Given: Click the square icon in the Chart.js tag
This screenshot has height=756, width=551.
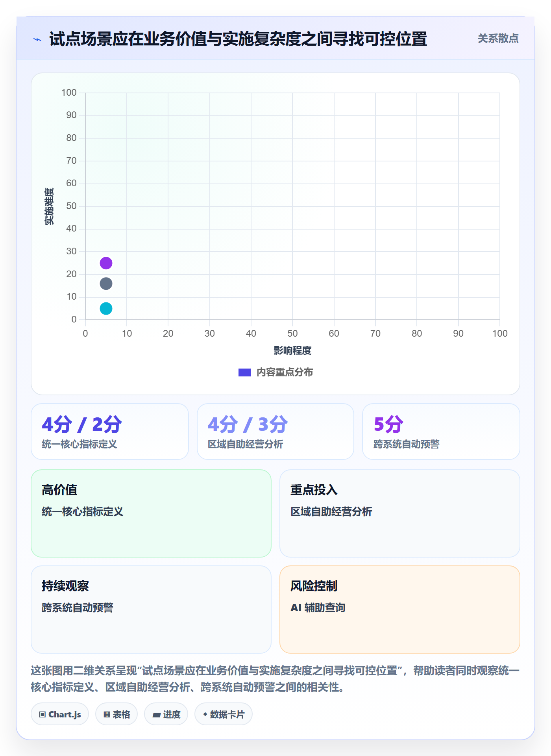Looking at the screenshot, I should coord(43,715).
